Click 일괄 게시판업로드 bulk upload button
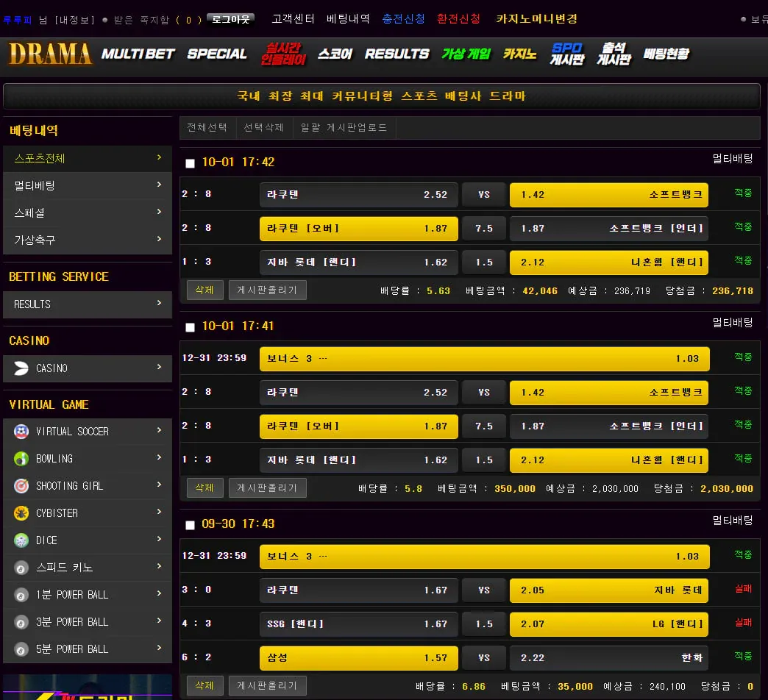This screenshot has height=700, width=768. coord(344,127)
